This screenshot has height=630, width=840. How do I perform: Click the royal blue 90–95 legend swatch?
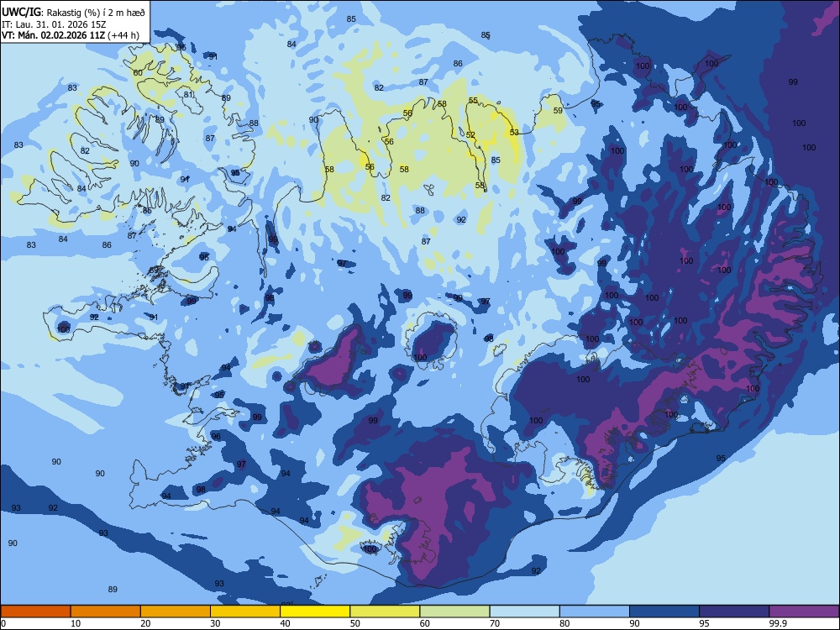664,612
